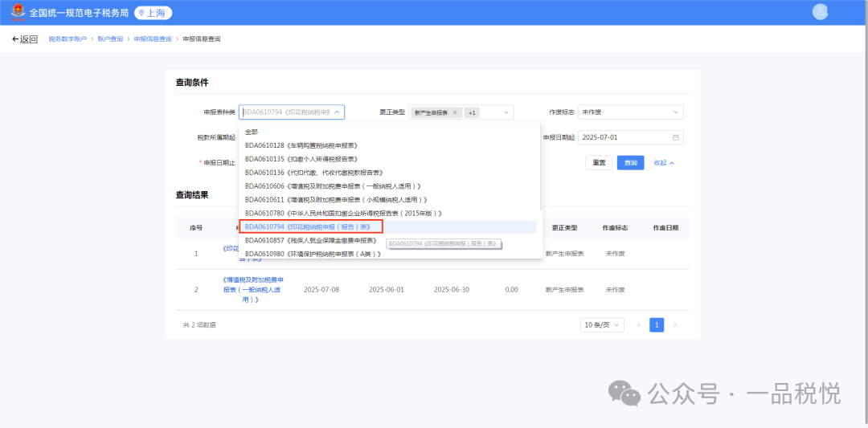Viewport: 868px width, 428px height.
Task: Open 增值税及附加税费申报表 result link
Action: pyautogui.click(x=252, y=289)
